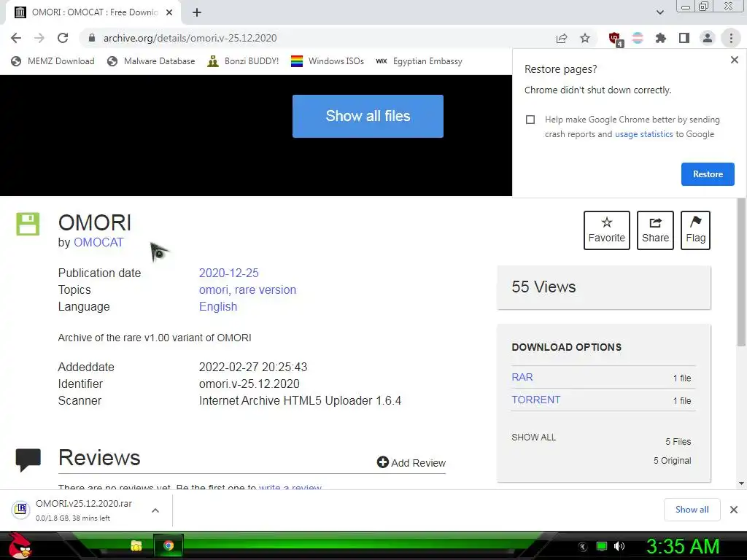Click the green floppy disk software icon
Screen dimensions: 747x560
click(28, 224)
